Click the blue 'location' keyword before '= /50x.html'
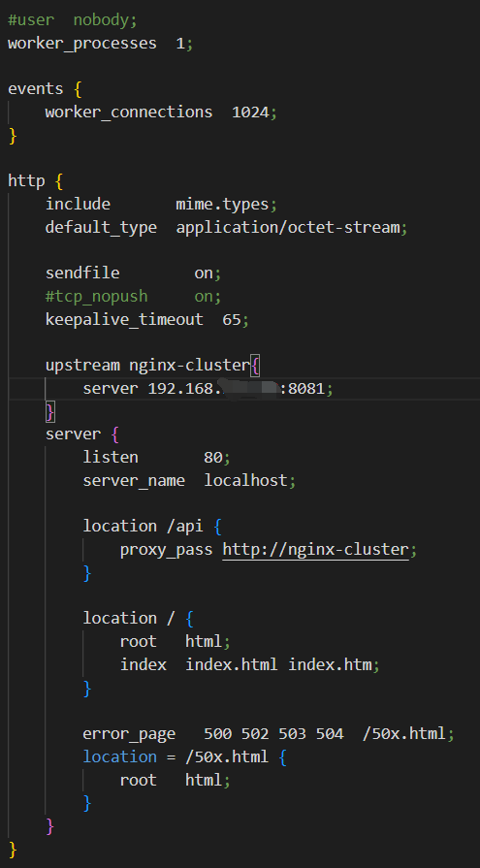The height and width of the screenshot is (868, 480). 119,756
